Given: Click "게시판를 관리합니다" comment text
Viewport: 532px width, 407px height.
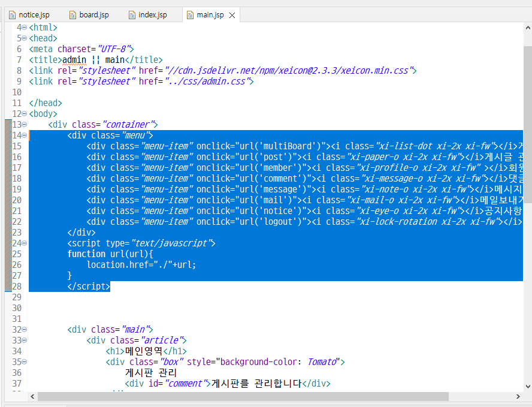Looking at the screenshot, I should (256, 384).
